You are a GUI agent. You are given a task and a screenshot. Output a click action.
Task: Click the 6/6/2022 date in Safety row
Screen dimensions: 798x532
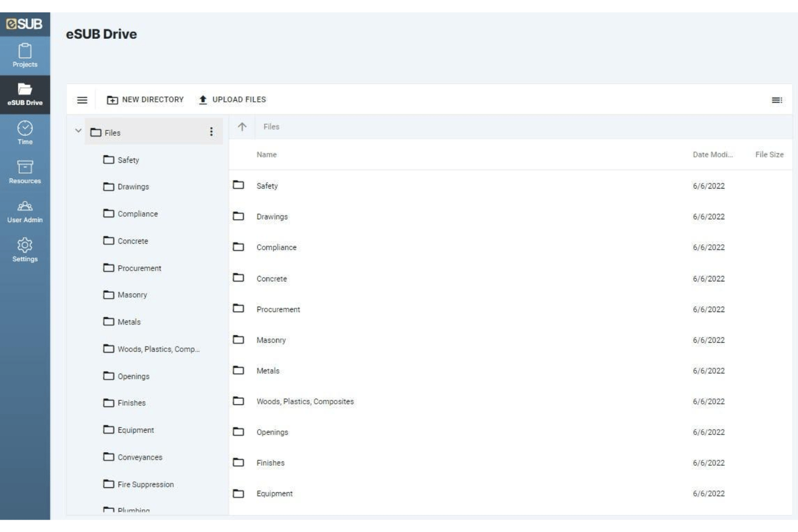point(708,186)
